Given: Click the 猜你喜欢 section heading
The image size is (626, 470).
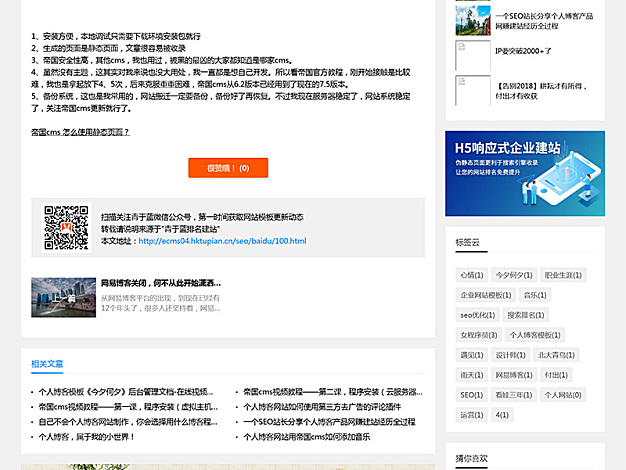Looking at the screenshot, I should 471,458.
